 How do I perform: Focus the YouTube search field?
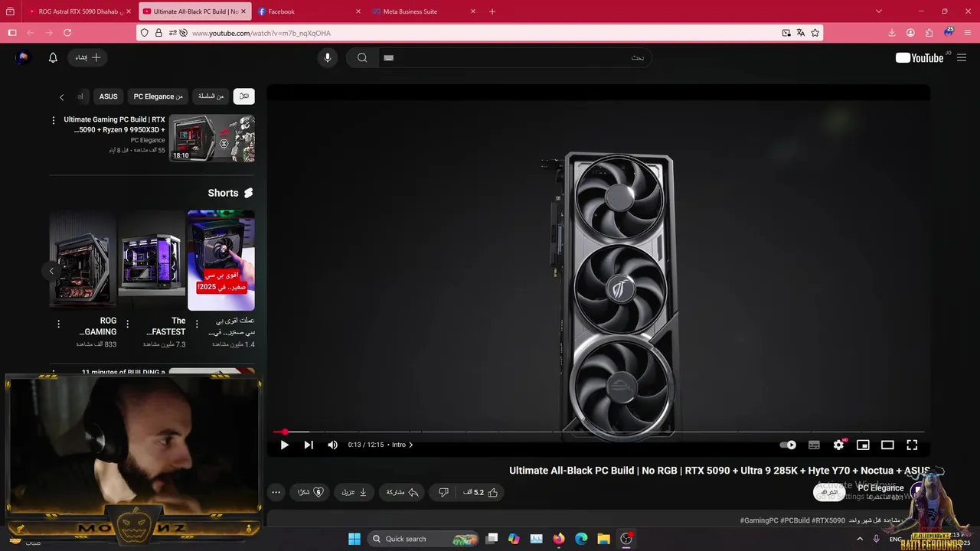click(514, 57)
